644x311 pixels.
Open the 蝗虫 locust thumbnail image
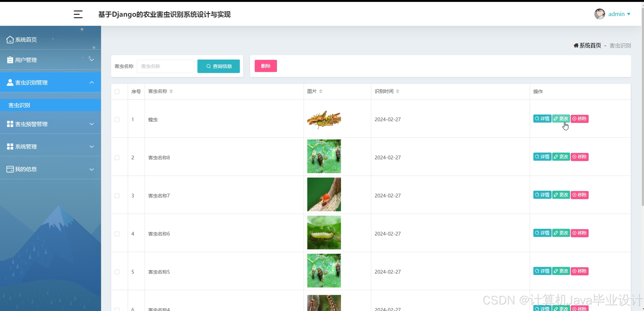[x=324, y=119]
